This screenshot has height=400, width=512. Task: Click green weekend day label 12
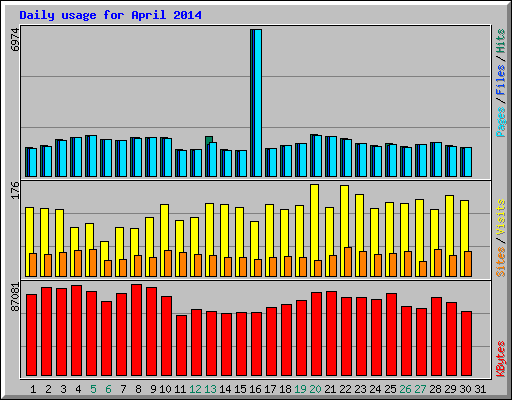click(195, 389)
